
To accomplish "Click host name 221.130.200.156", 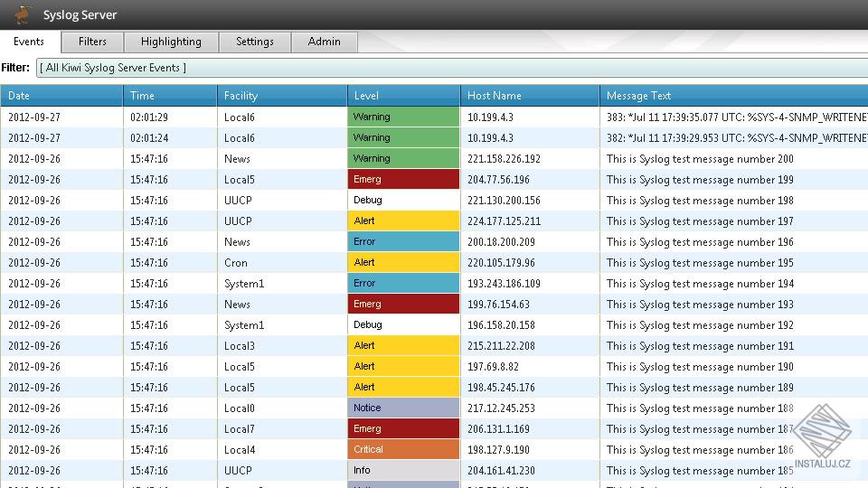I will click(504, 201).
